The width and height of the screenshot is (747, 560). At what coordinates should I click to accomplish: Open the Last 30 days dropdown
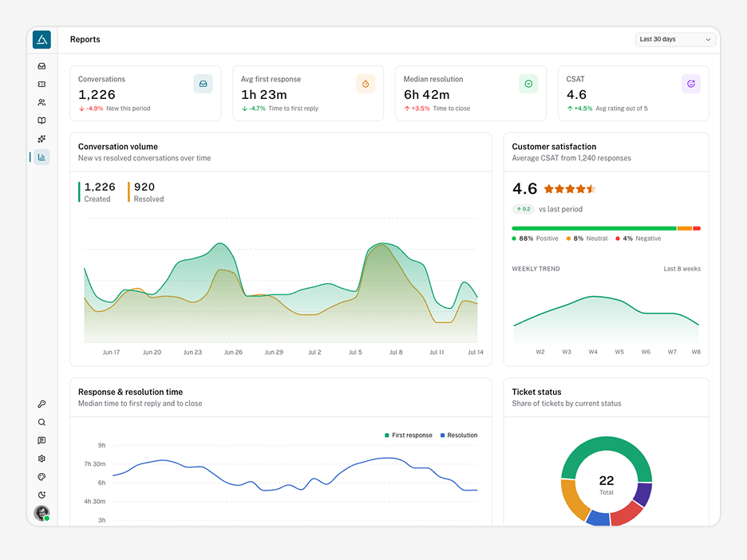(675, 40)
